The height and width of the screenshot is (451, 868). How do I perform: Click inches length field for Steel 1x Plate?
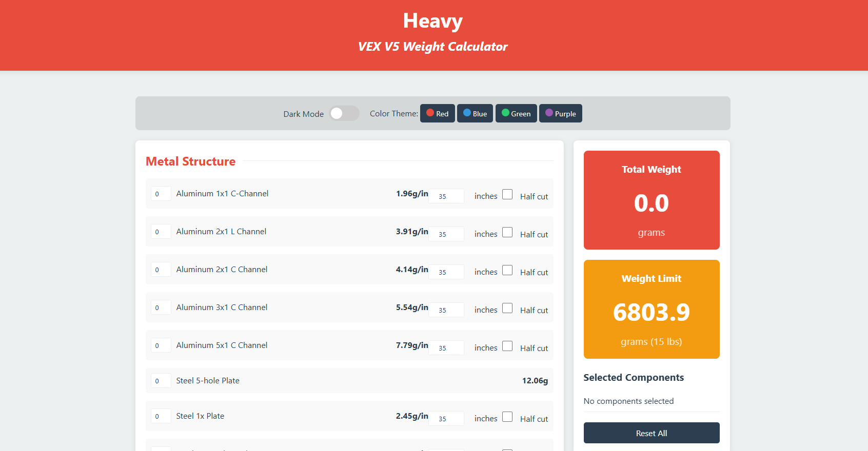[446, 418]
